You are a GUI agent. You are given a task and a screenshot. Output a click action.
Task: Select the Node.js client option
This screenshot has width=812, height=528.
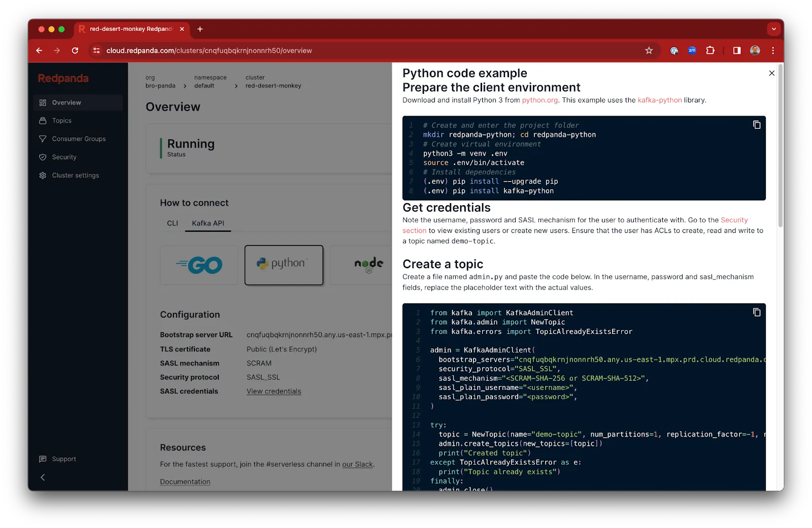click(367, 265)
